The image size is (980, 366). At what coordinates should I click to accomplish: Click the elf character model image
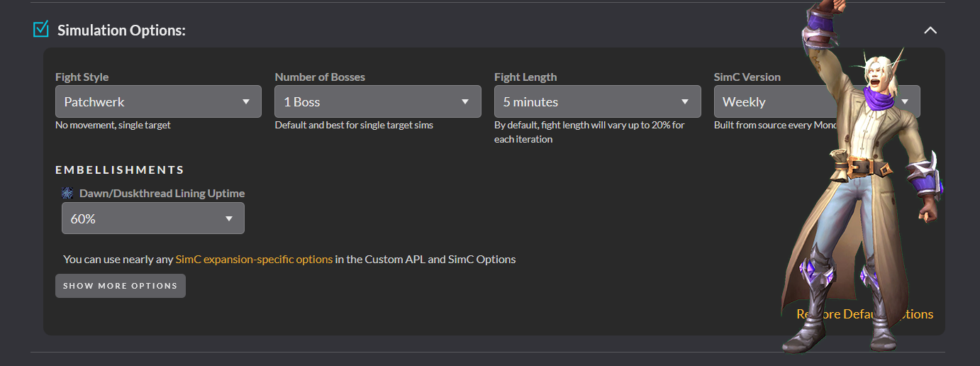coord(862,184)
